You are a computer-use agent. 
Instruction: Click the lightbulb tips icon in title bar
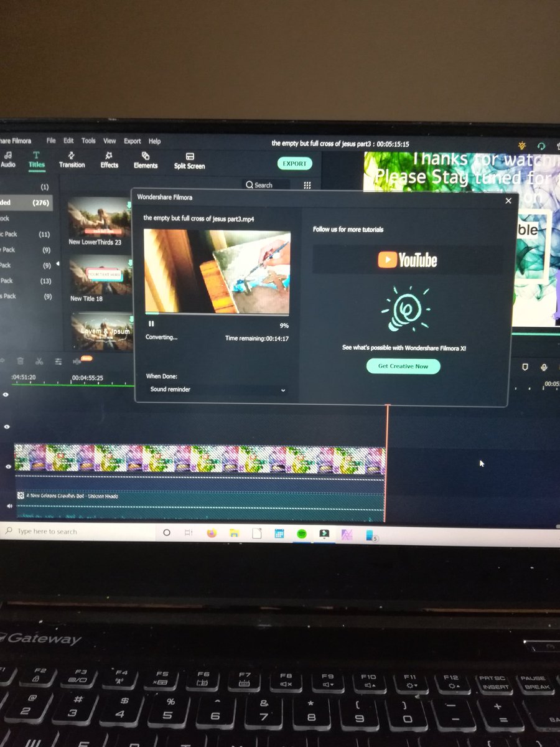(x=522, y=145)
